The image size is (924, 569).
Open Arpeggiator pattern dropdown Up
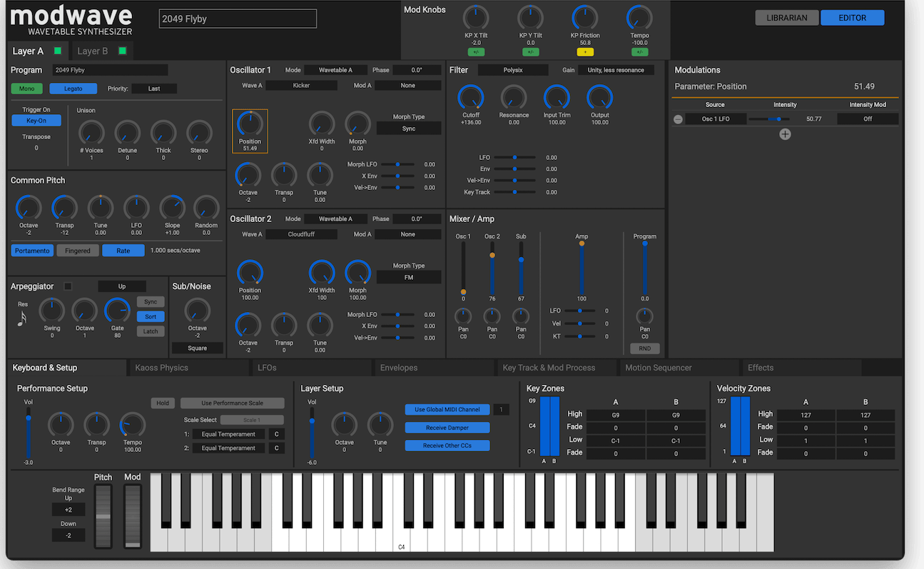(122, 286)
